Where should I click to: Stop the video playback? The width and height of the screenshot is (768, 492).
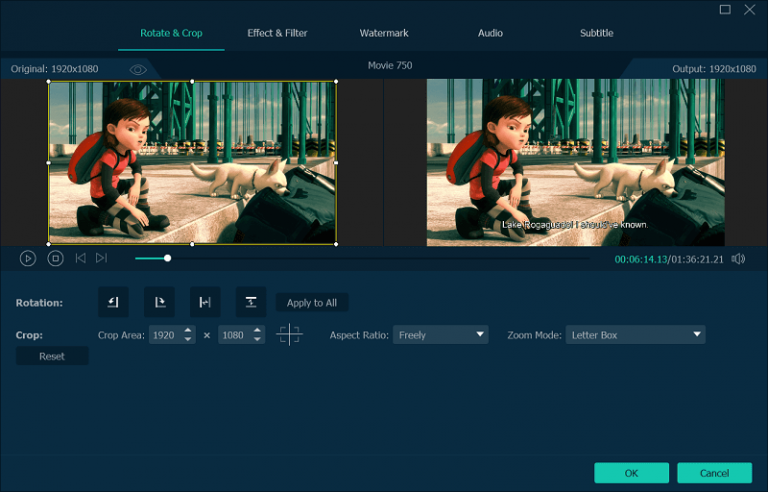coord(55,258)
